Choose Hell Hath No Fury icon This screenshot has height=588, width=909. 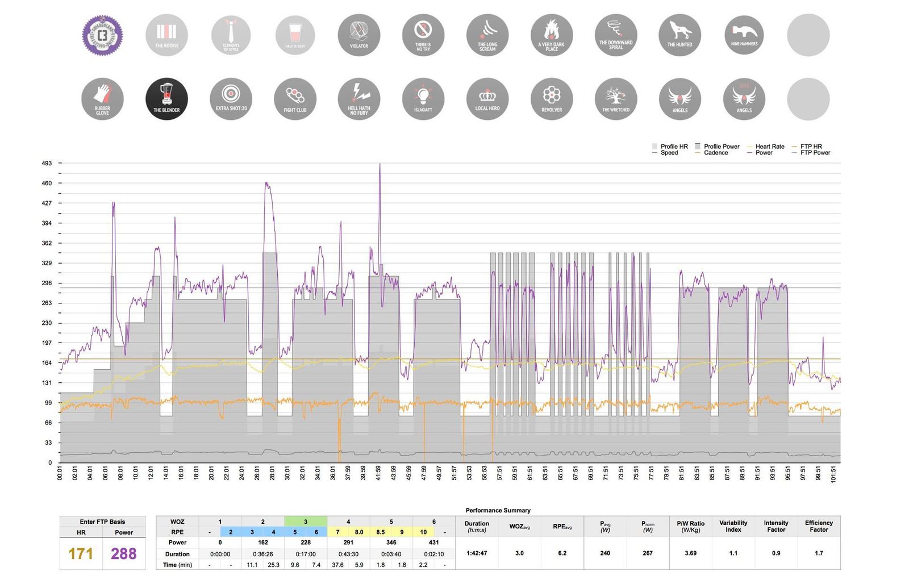click(x=358, y=99)
